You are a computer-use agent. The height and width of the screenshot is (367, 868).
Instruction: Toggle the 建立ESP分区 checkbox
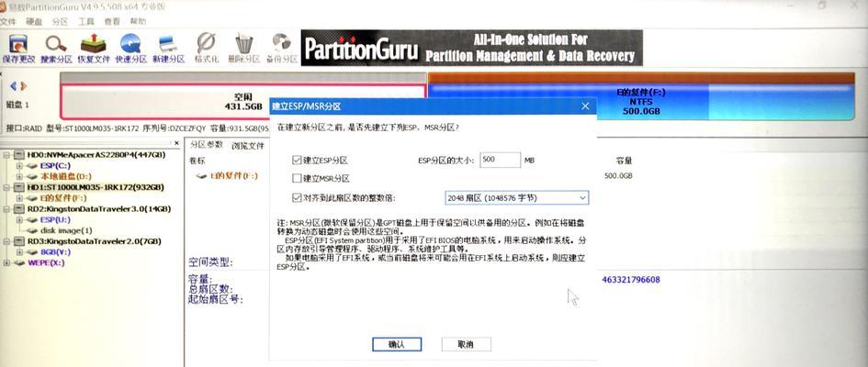(297, 161)
